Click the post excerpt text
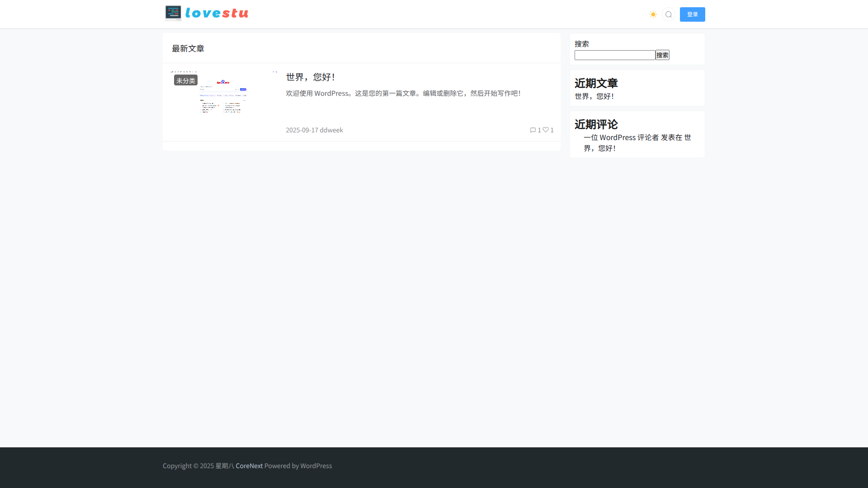Image resolution: width=868 pixels, height=488 pixels. [403, 94]
